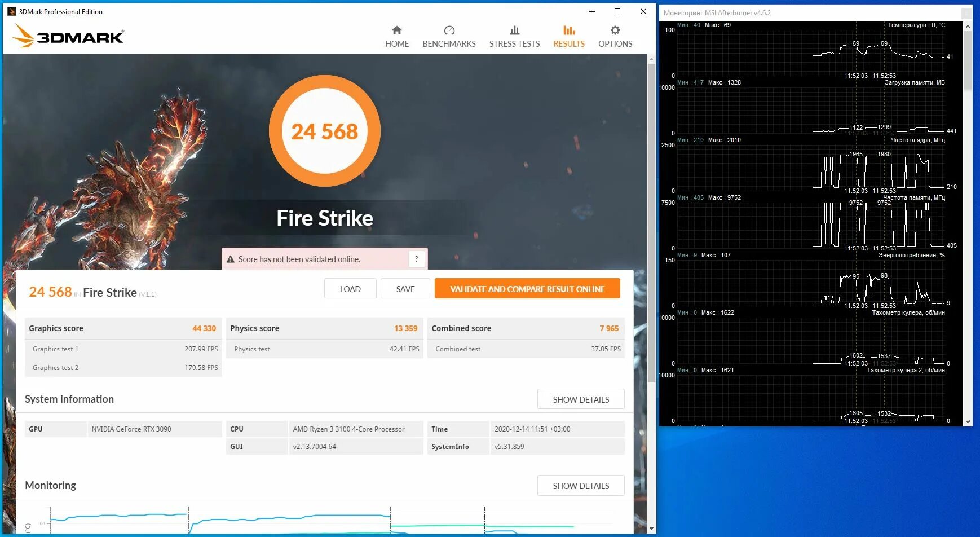The image size is (980, 537).
Task: Click the Combined test row
Action: 526,349
